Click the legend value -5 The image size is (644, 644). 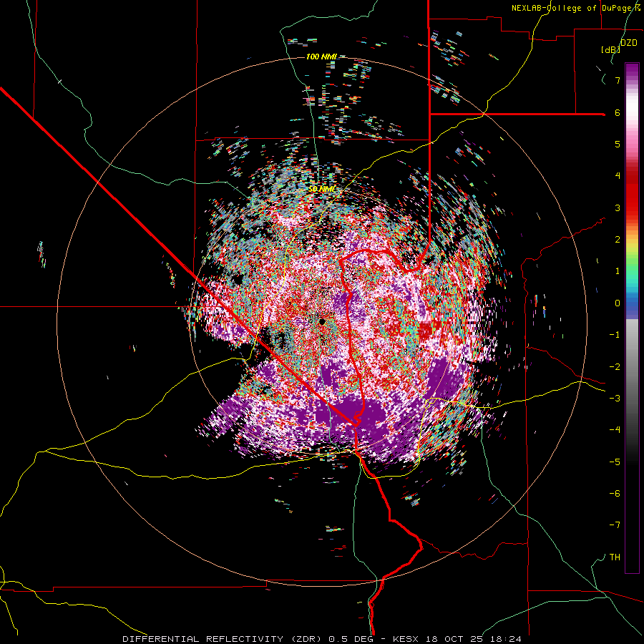(x=615, y=462)
